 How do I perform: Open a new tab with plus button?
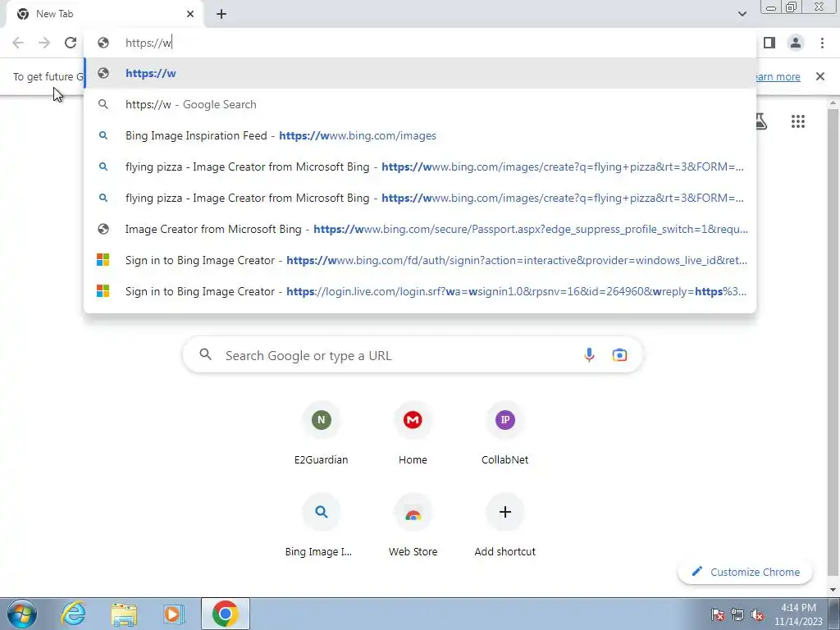pos(221,14)
